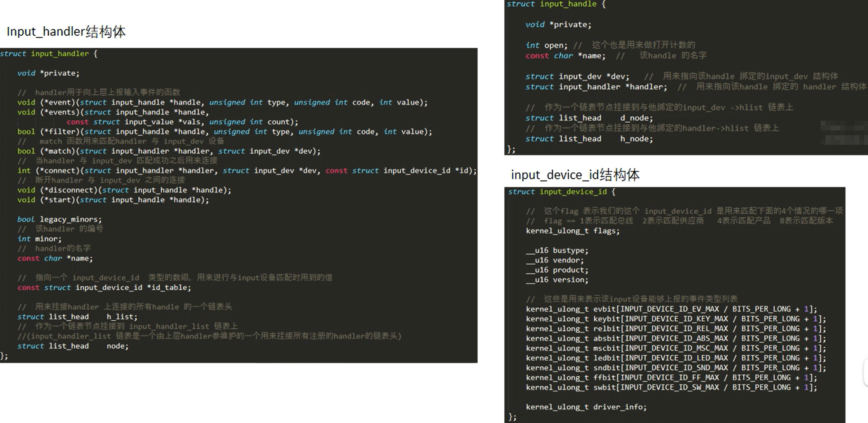Click the '__u16 vendor;' line
The width and height of the screenshot is (868, 423).
[555, 260]
